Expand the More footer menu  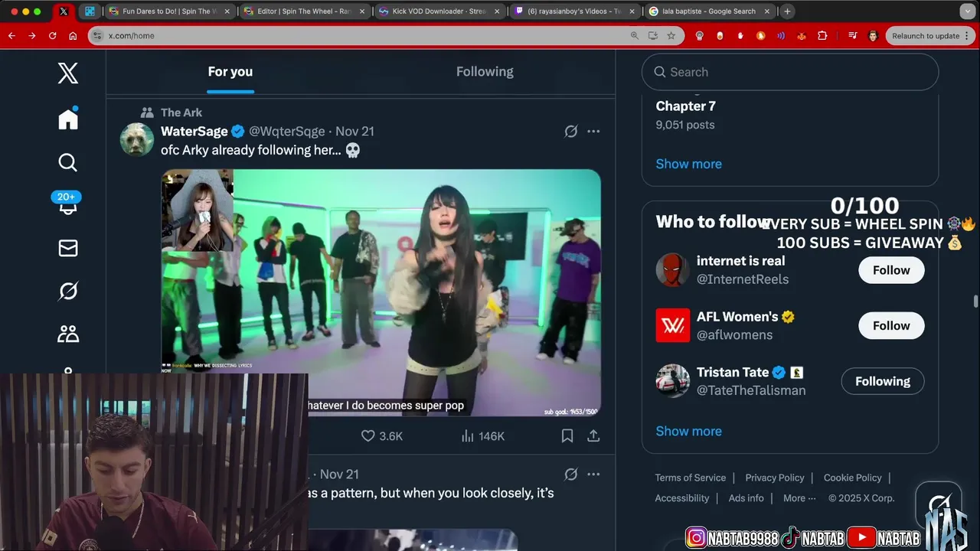799,498
